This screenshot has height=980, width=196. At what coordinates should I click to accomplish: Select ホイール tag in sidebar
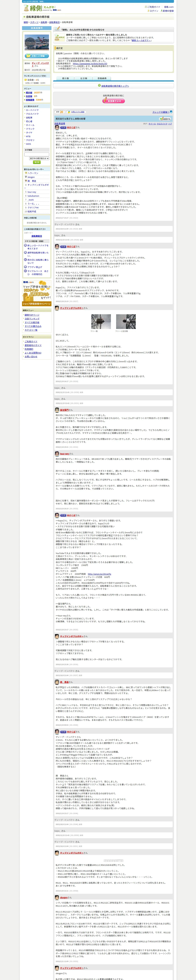click(x=30, y=125)
